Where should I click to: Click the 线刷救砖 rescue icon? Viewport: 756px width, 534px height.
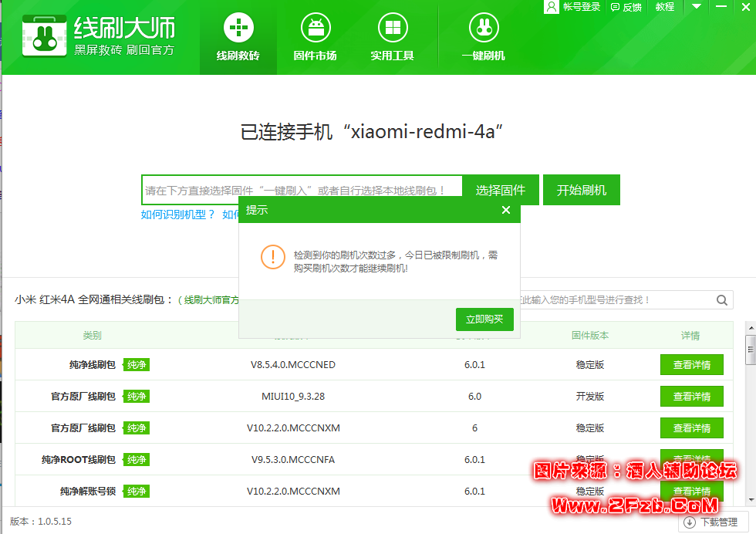[238, 29]
